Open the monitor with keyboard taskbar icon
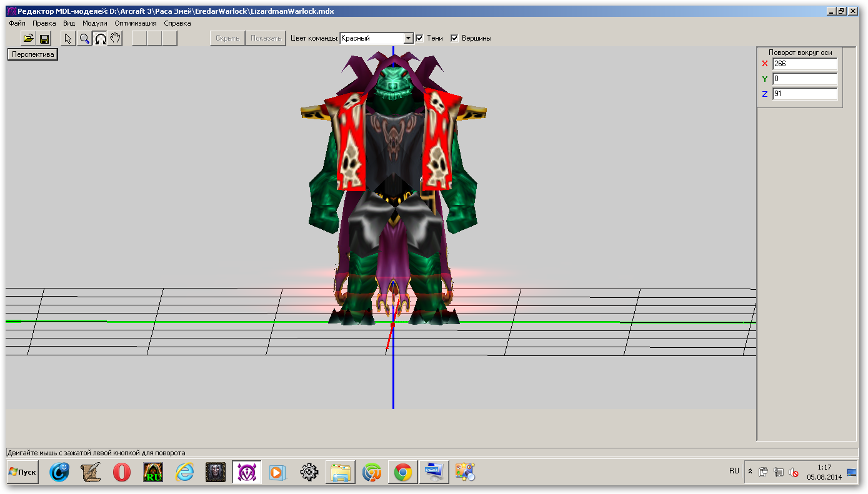The width and height of the screenshot is (868, 494). tap(434, 473)
